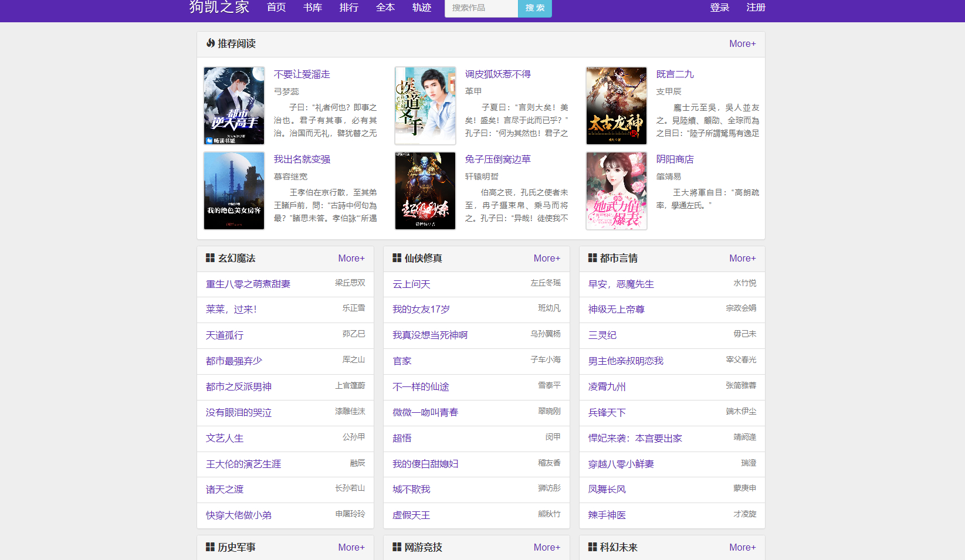This screenshot has width=965, height=560.
Task: Open the novel 男主他亲叔明恋我
Action: click(626, 361)
